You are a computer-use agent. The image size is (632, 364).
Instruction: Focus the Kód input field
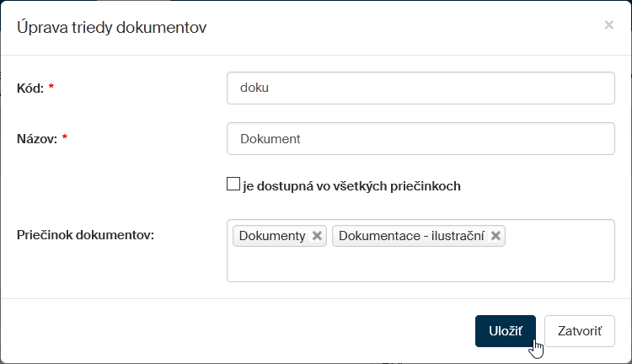click(x=420, y=88)
